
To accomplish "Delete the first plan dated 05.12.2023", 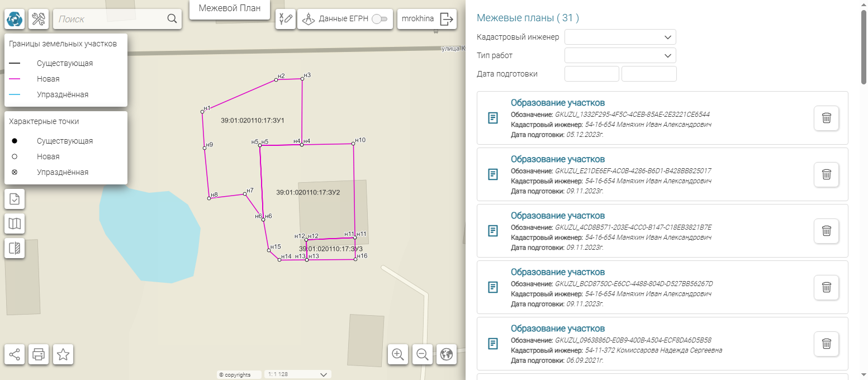I will [x=826, y=118].
